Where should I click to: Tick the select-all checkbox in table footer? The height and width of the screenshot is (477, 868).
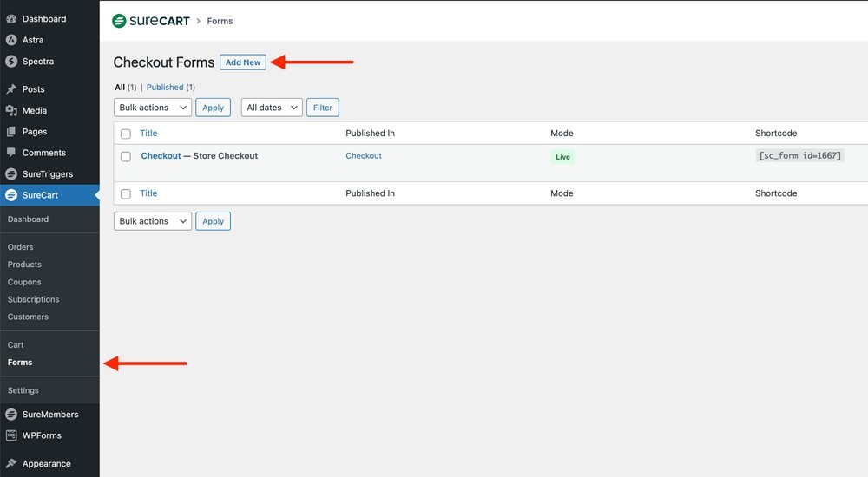(126, 193)
